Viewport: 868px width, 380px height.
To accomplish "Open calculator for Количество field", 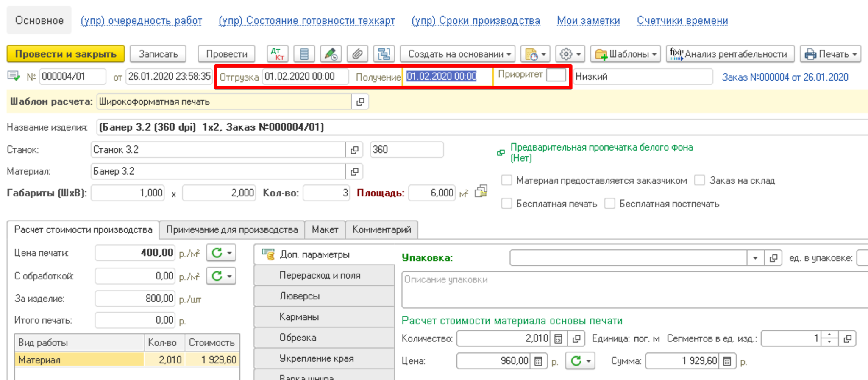I will coord(558,338).
